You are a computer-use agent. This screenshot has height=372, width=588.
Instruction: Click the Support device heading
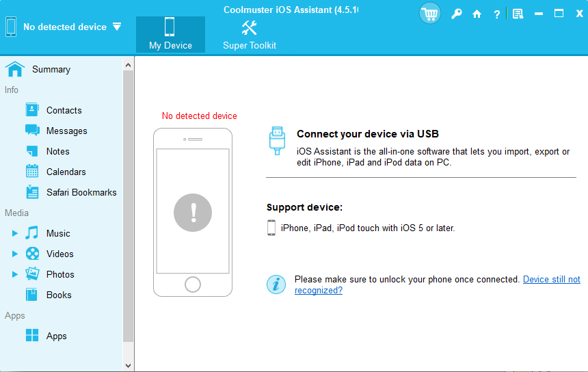(x=304, y=207)
